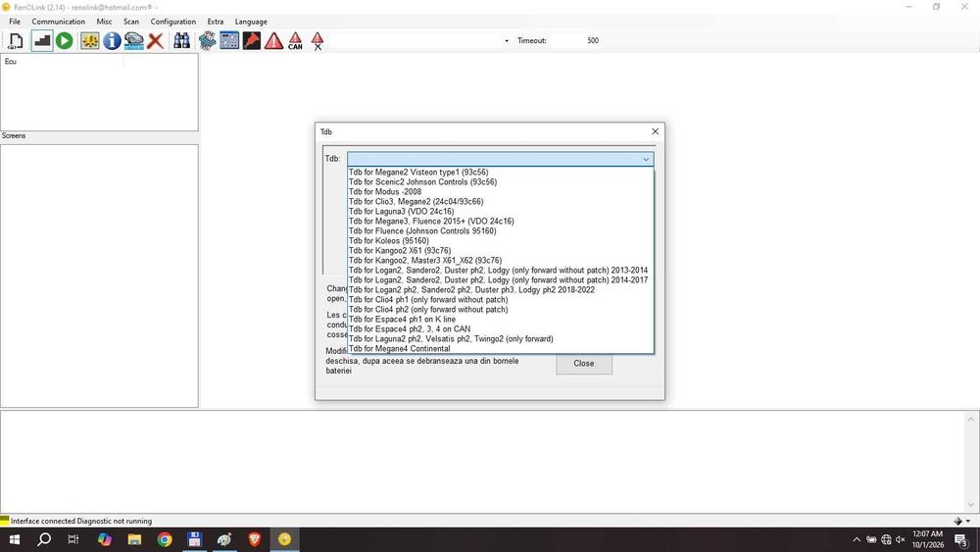The width and height of the screenshot is (980, 552).
Task: Click the muted volume tray icon
Action: (x=900, y=539)
